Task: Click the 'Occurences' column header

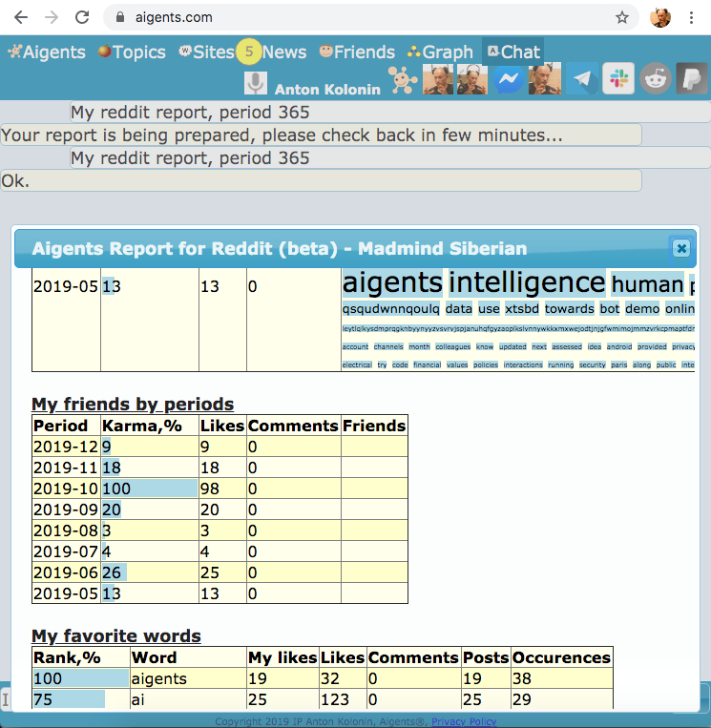Action: coord(561,657)
